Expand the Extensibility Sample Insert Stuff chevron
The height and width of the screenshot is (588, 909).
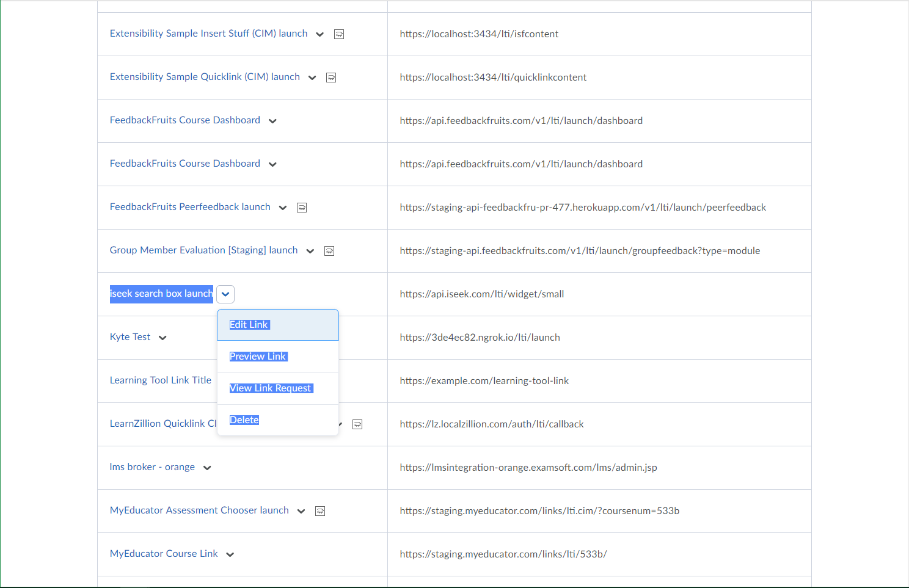pyautogui.click(x=319, y=34)
